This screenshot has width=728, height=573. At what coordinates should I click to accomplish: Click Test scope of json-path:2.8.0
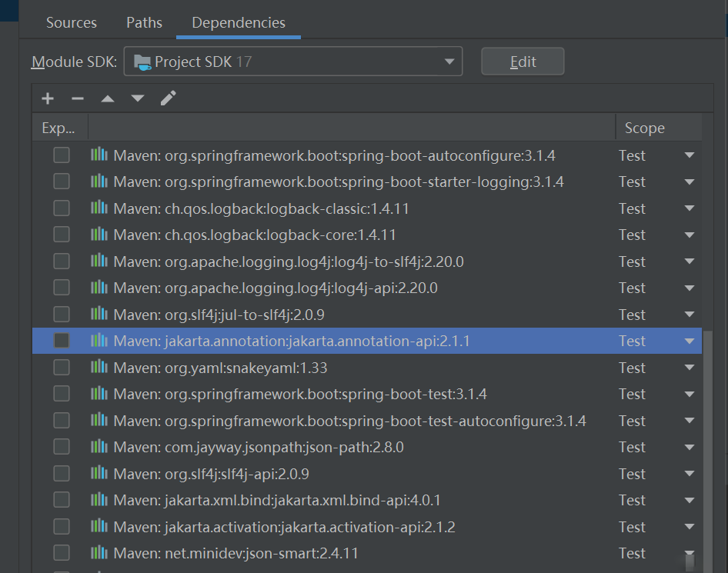pos(632,447)
